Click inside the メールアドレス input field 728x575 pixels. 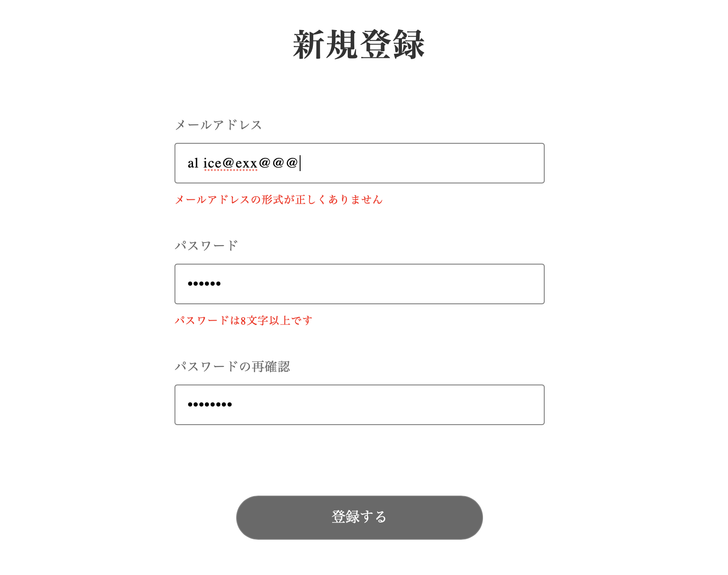(360, 163)
